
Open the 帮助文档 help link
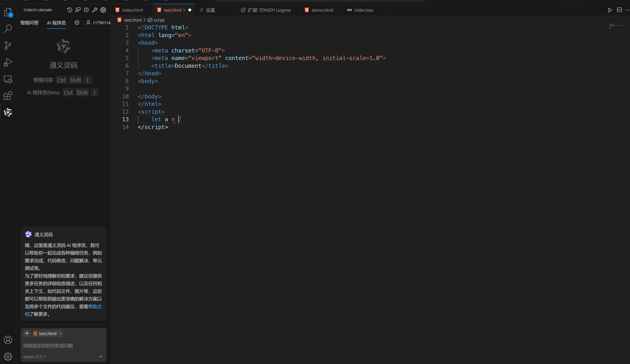coord(95,307)
